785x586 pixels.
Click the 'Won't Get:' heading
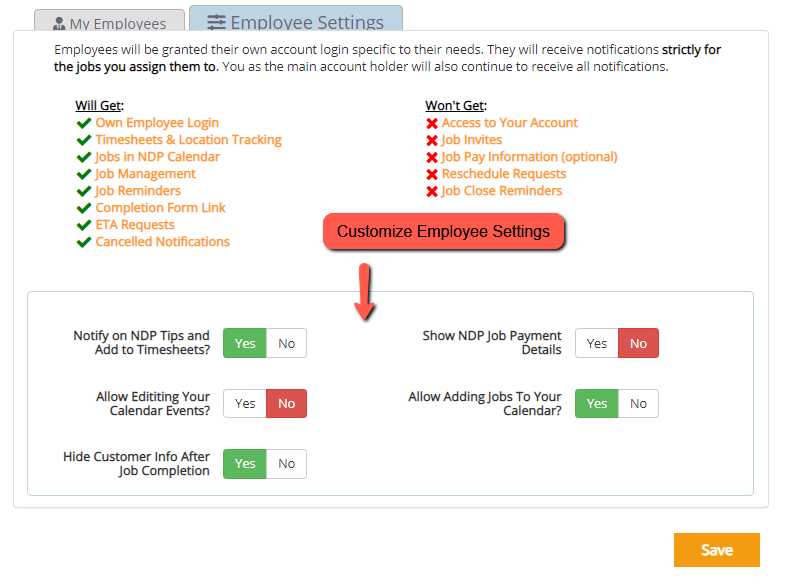(x=456, y=106)
